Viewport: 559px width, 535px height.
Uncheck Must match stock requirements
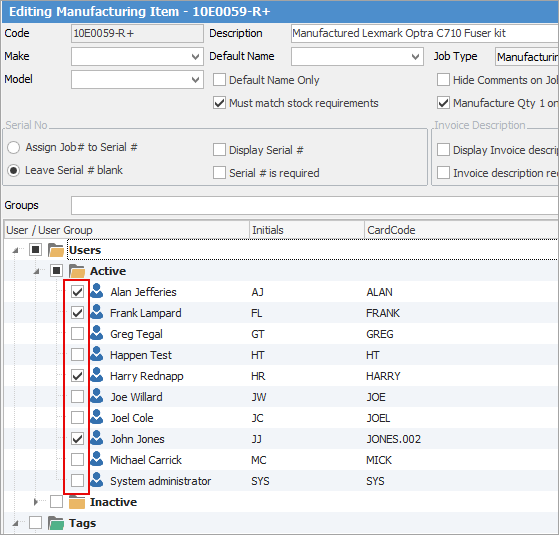(x=219, y=103)
